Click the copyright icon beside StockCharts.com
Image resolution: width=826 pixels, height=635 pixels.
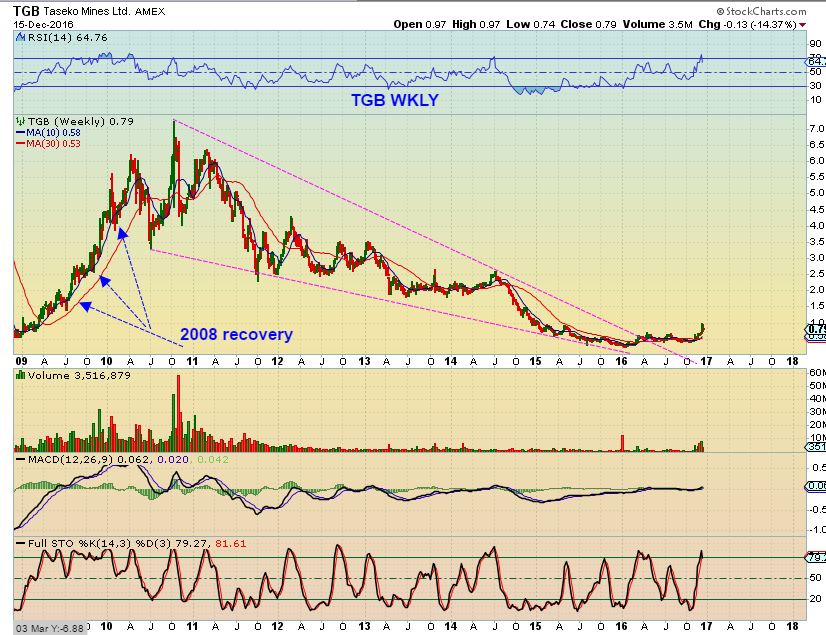pos(720,11)
